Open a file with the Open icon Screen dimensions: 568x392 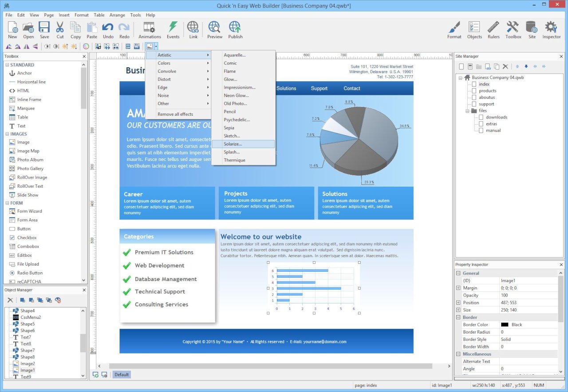[28, 27]
